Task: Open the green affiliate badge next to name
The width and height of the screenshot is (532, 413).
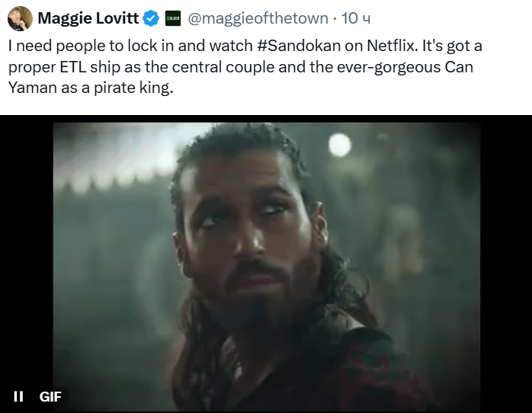Action: coord(173,18)
